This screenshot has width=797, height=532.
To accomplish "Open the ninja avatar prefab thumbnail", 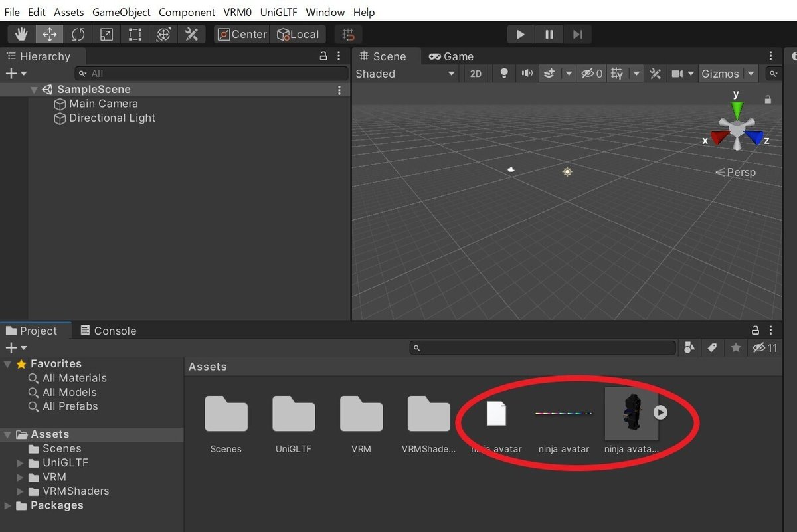I will (x=631, y=413).
